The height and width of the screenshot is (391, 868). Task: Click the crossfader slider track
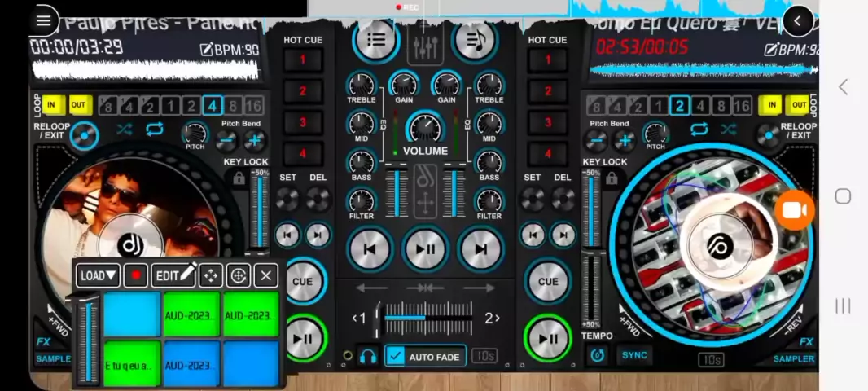coord(427,318)
